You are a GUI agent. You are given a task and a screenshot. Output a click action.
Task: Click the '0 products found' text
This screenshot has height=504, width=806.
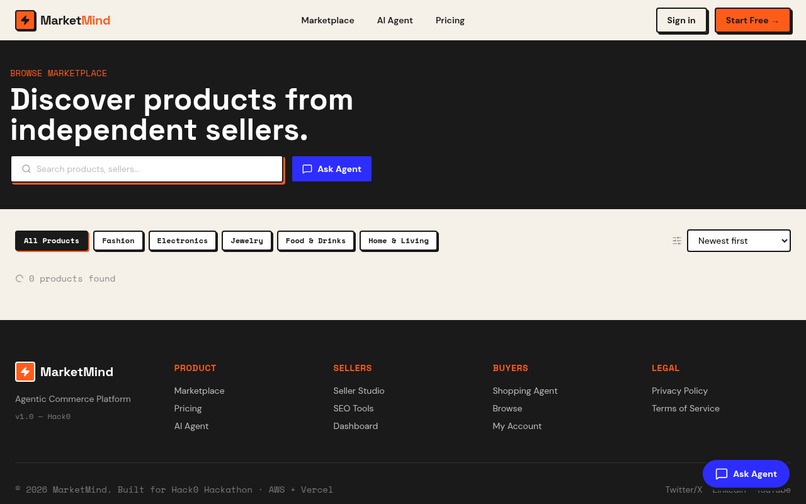72,279
